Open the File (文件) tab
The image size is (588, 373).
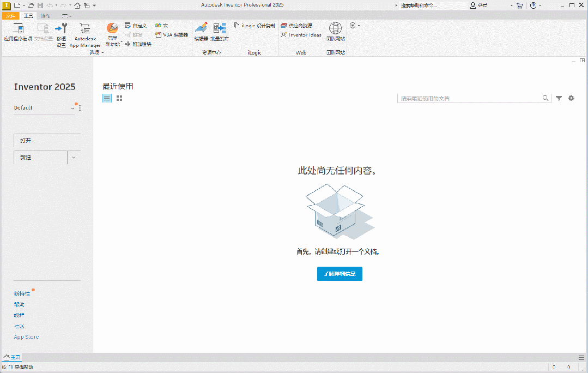(x=10, y=16)
